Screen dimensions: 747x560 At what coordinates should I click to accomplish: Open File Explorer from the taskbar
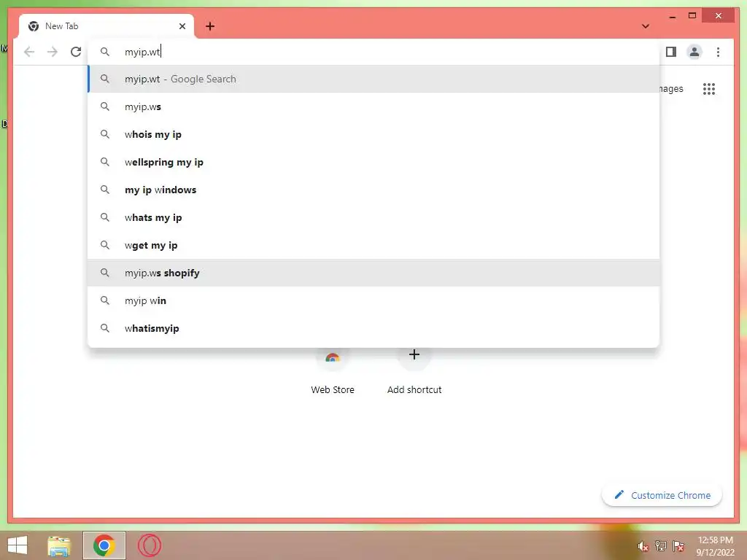pos(59,545)
